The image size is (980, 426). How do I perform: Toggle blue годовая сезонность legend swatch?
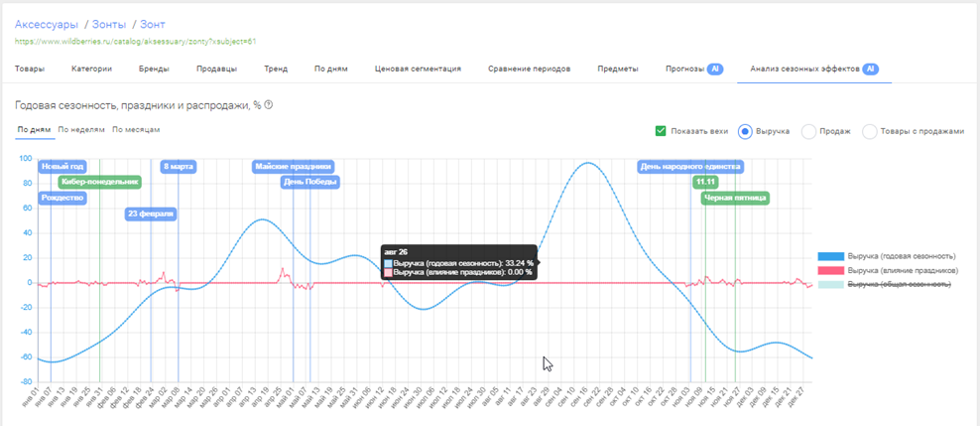point(830,256)
